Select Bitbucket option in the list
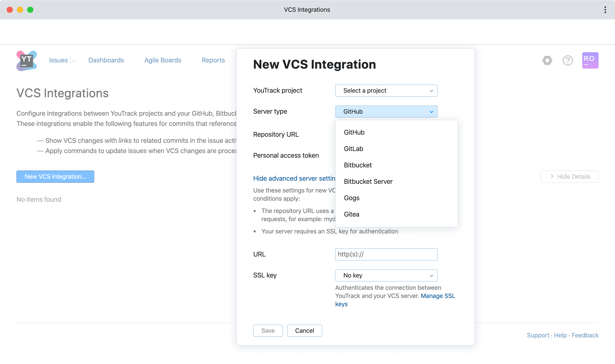Viewport: 615px width, 364px height. (396, 165)
